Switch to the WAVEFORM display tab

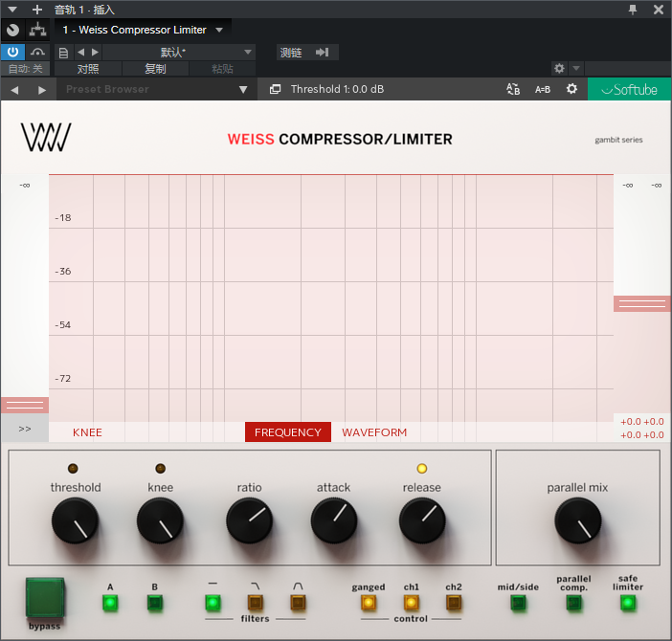[x=374, y=432]
